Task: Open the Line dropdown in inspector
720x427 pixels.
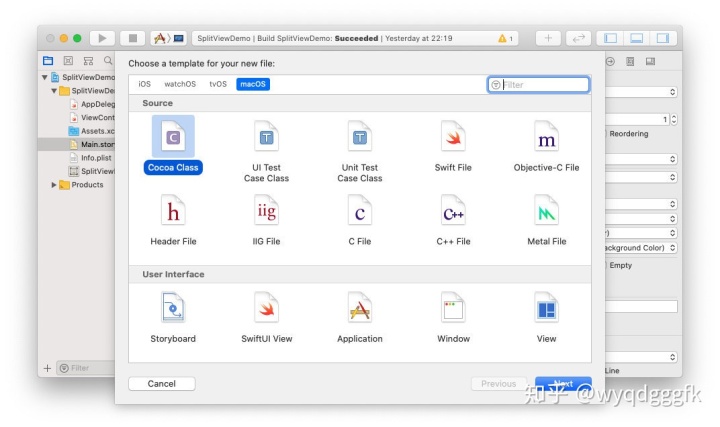Action: [x=641, y=357]
